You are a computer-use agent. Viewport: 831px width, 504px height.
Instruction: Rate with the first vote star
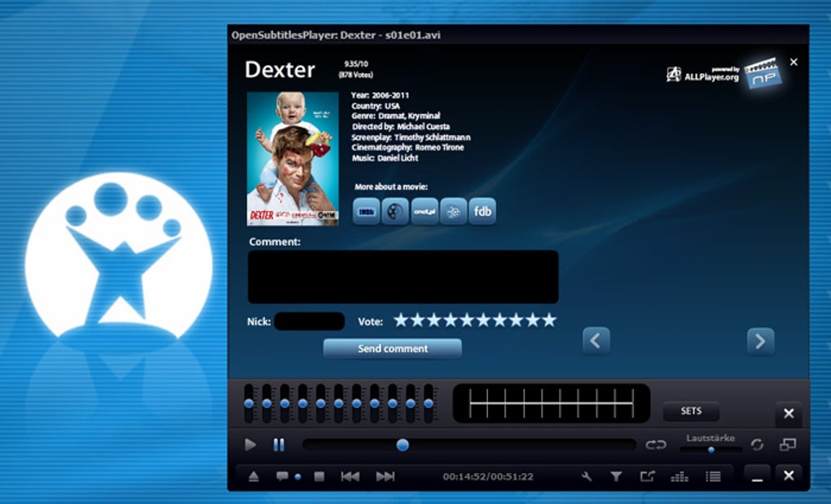coord(401,320)
